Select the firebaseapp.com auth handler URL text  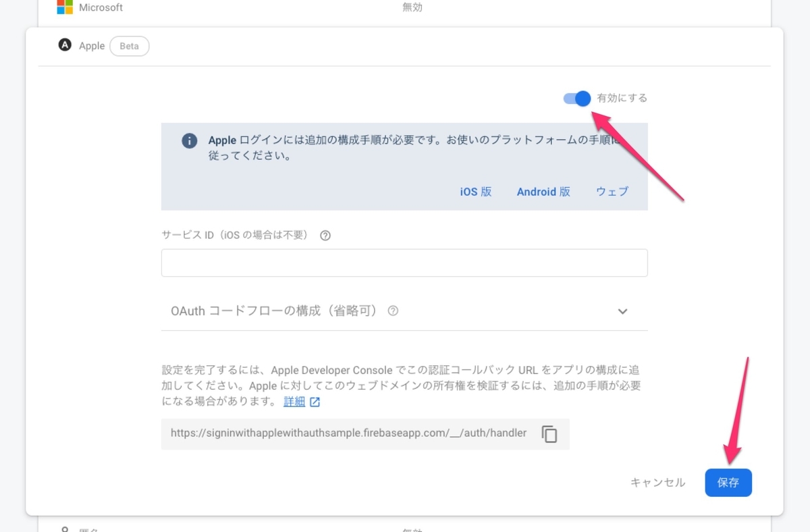348,433
